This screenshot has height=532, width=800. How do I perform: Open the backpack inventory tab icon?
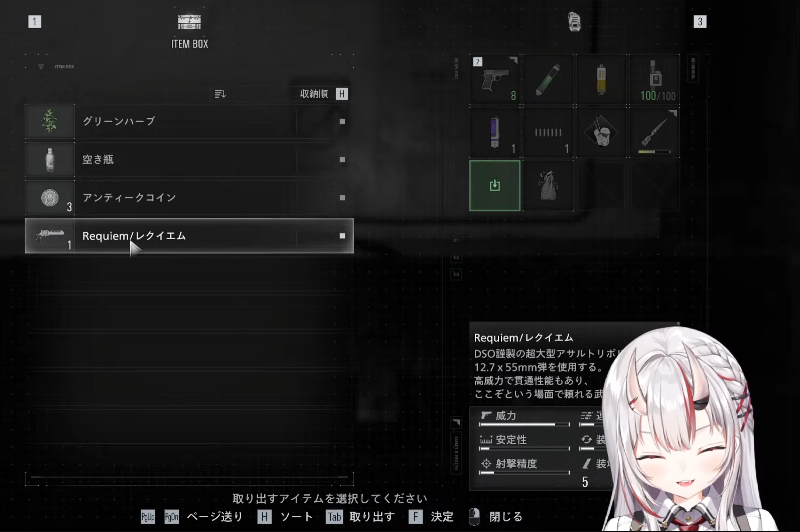574,22
